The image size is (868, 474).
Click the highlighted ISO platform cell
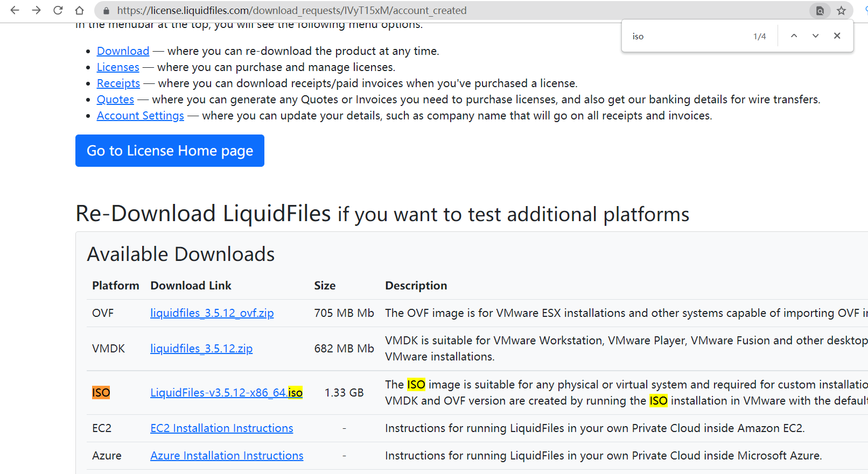pyautogui.click(x=101, y=393)
